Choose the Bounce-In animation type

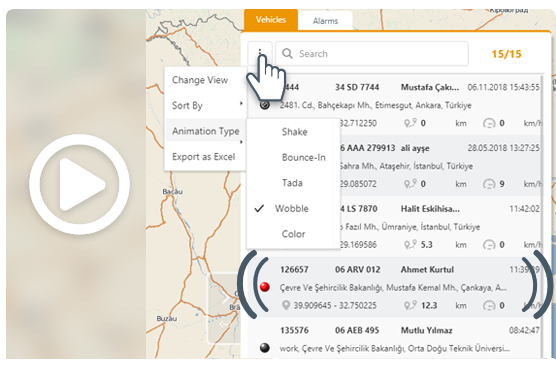point(304,157)
